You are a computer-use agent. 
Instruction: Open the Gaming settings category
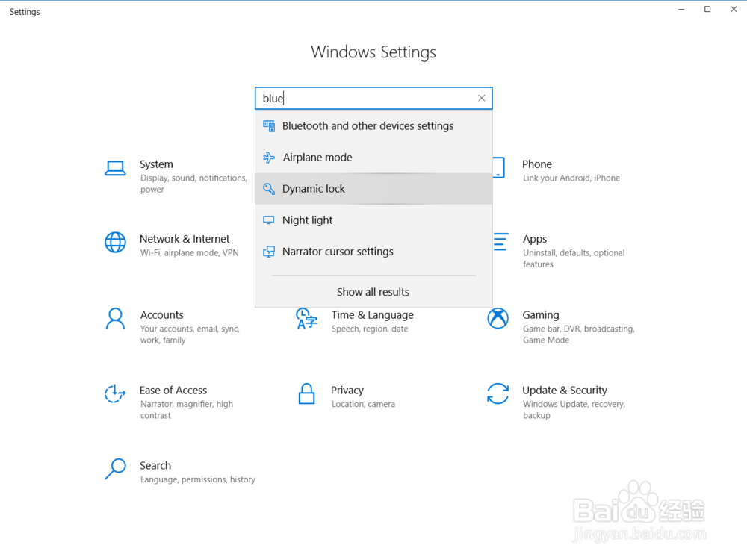coord(561,327)
